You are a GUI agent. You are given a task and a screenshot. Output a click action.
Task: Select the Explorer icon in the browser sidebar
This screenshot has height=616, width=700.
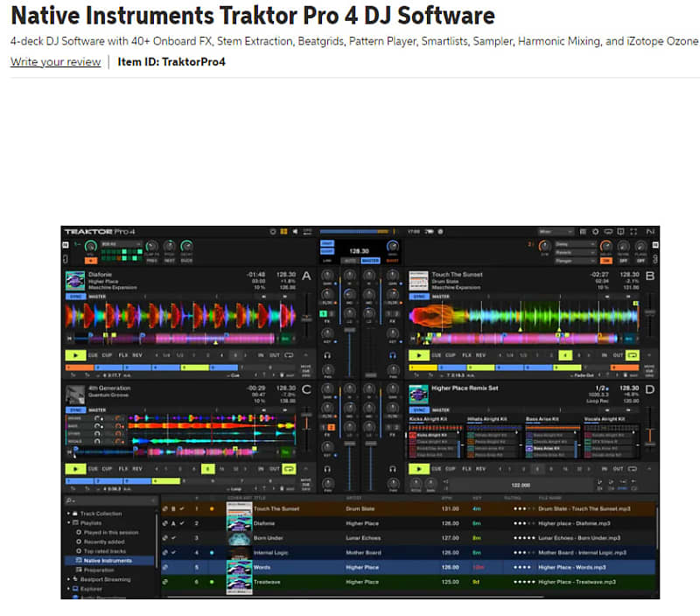click(75, 589)
